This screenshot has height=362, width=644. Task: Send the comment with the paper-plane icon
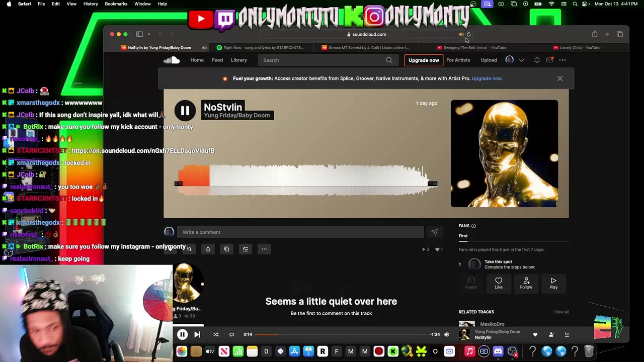(435, 232)
